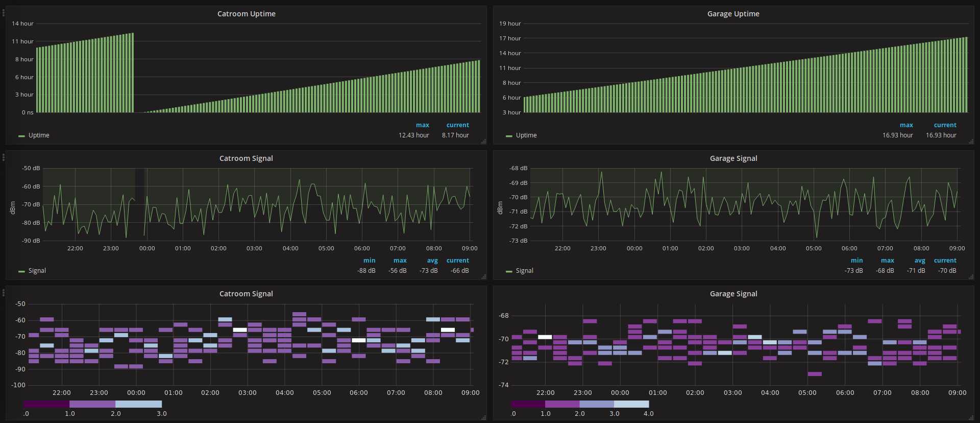This screenshot has height=423, width=980.
Task: Click the pale blue 3.0 to 4.0 swatch in Garage heatmap legend
Action: tap(631, 404)
